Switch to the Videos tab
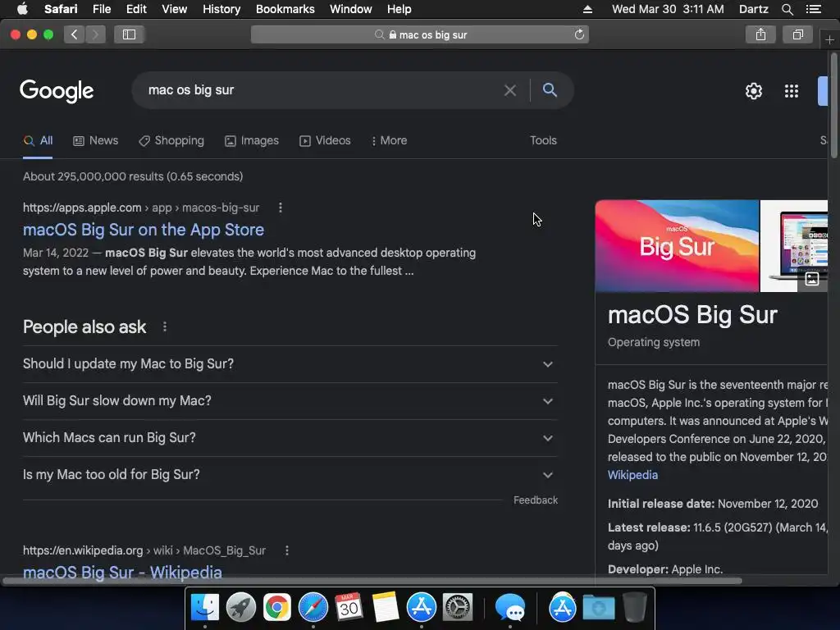Screen dimensions: 840x630 325,141
